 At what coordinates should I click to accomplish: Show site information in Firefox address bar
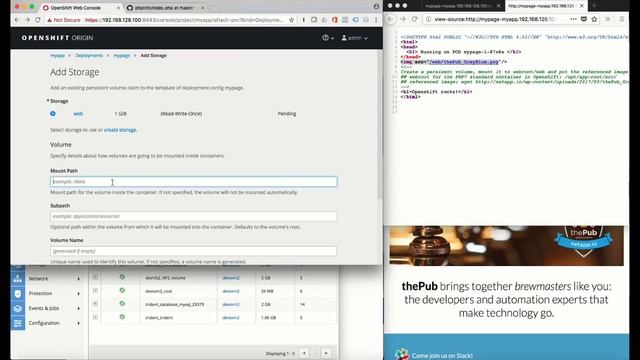point(428,19)
